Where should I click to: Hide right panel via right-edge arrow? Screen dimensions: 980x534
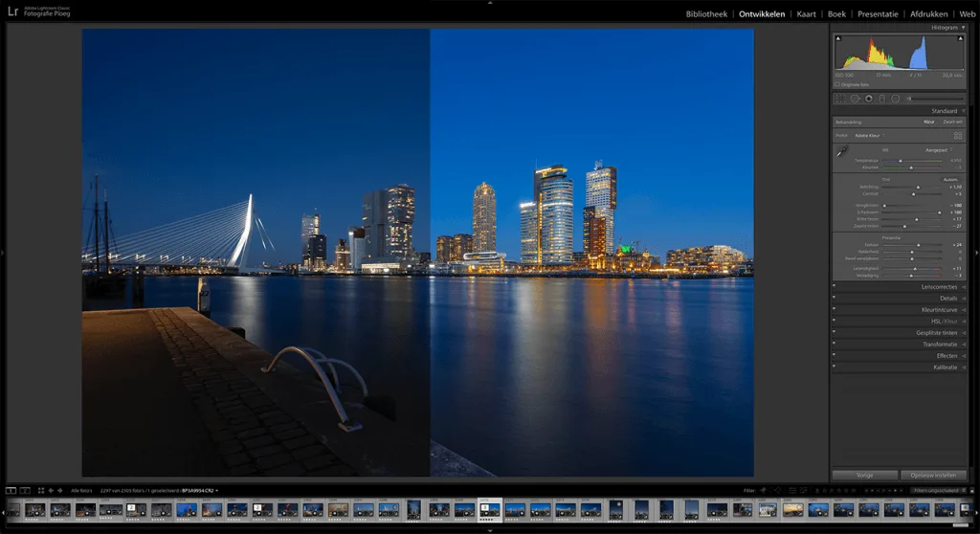coord(977,253)
